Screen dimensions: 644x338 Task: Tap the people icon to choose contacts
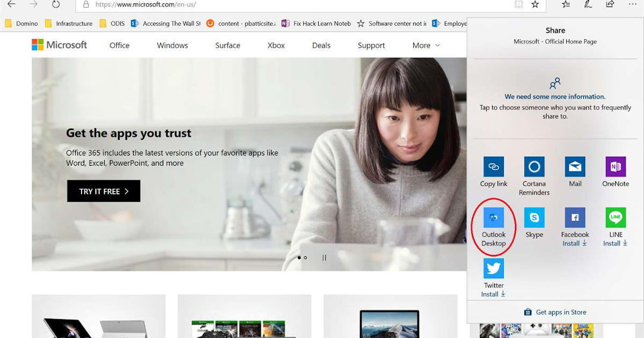[x=555, y=84]
